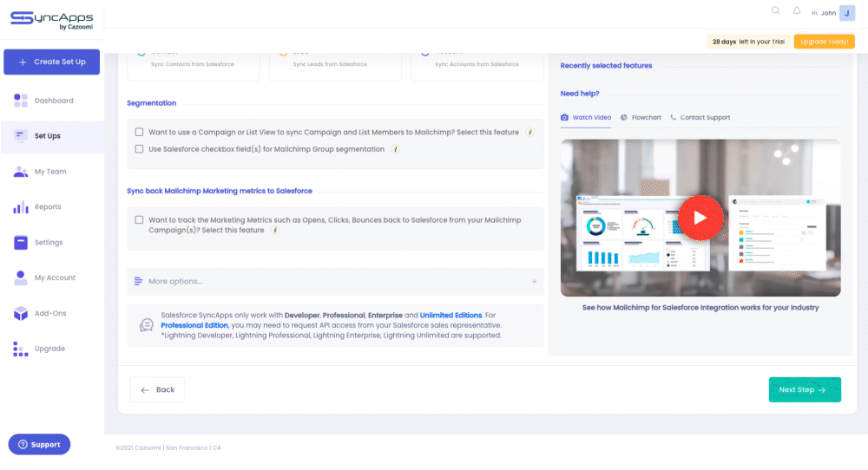Image resolution: width=868 pixels, height=470 pixels.
Task: Click the user avatar J
Action: coord(847,13)
